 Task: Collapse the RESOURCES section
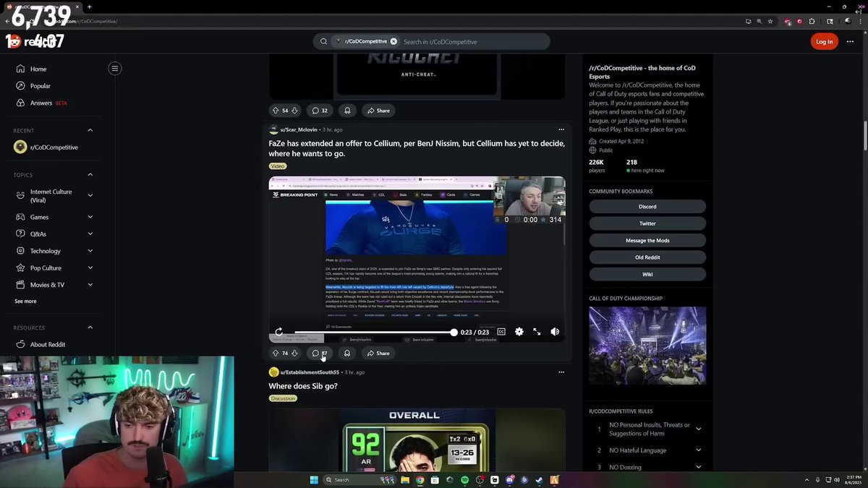[90, 328]
